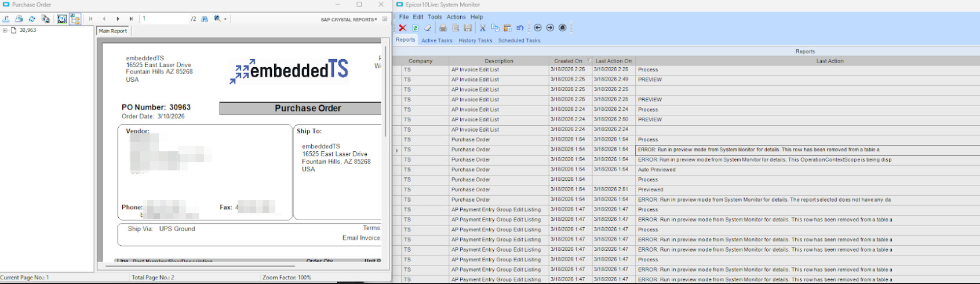980x284 pixels.
Task: Switch to Active Tasks tab
Action: (437, 41)
